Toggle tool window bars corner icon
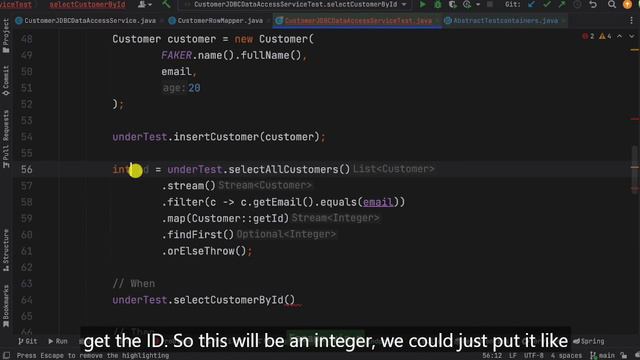640x360 pixels. coord(6,356)
